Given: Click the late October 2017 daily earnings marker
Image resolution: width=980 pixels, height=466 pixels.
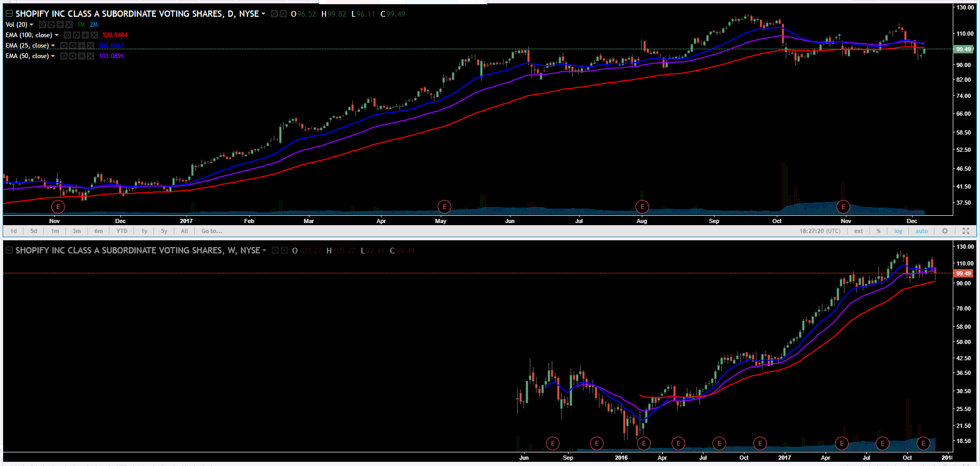Looking at the screenshot, I should 843,207.
